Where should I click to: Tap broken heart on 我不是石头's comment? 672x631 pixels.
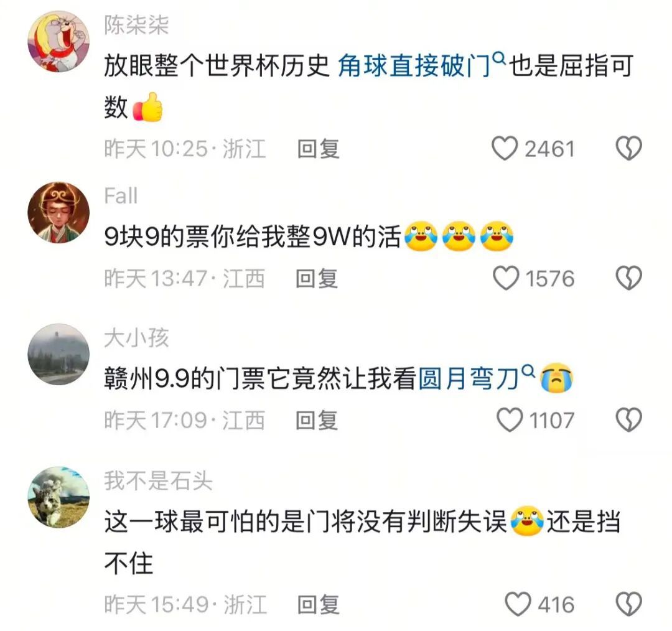[x=628, y=604]
